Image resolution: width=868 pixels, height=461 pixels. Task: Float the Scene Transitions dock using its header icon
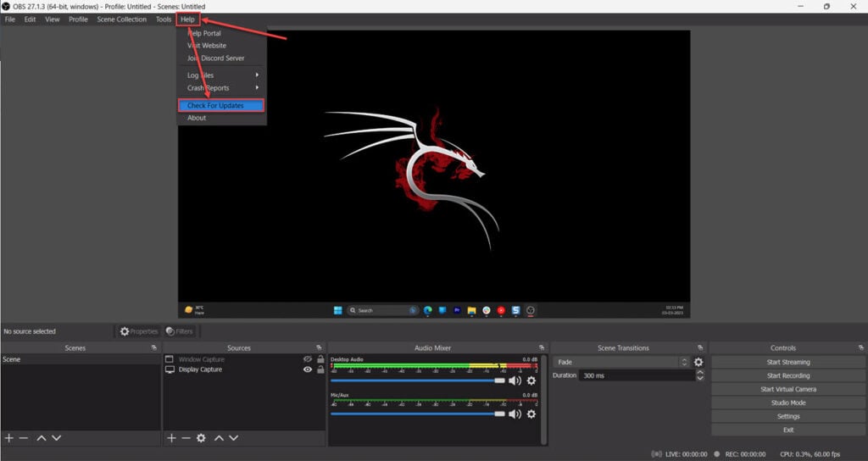(x=700, y=347)
